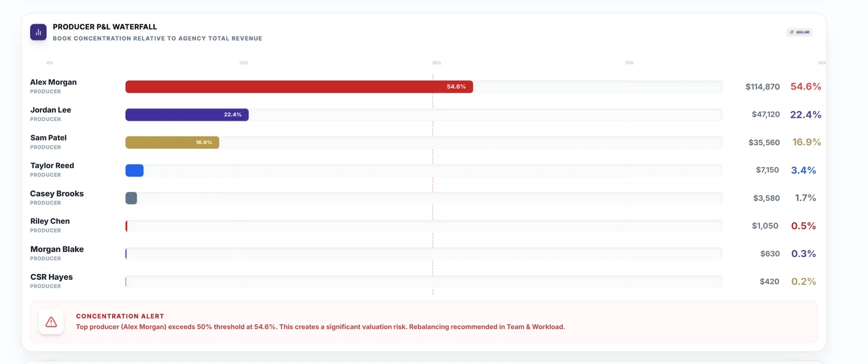Click the warning triangle icon in Concentration Alert
The width and height of the screenshot is (868, 364).
pos(51,322)
